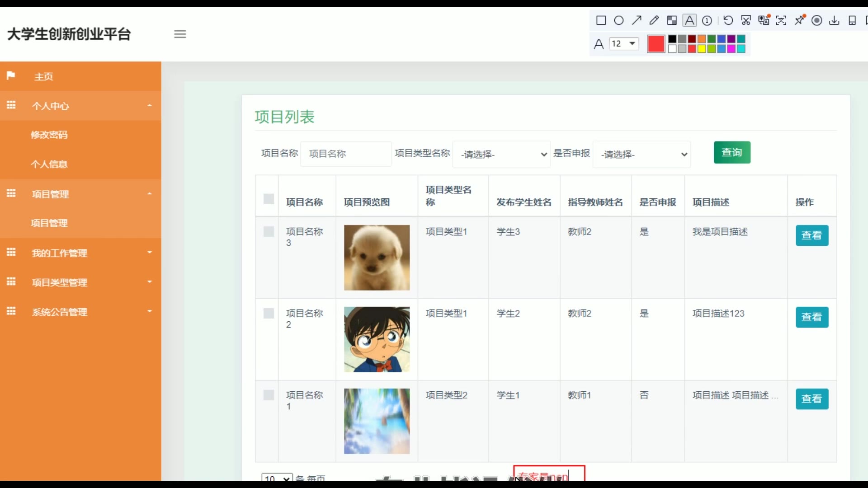Tick the checkbox for 项目名称1 row

269,395
